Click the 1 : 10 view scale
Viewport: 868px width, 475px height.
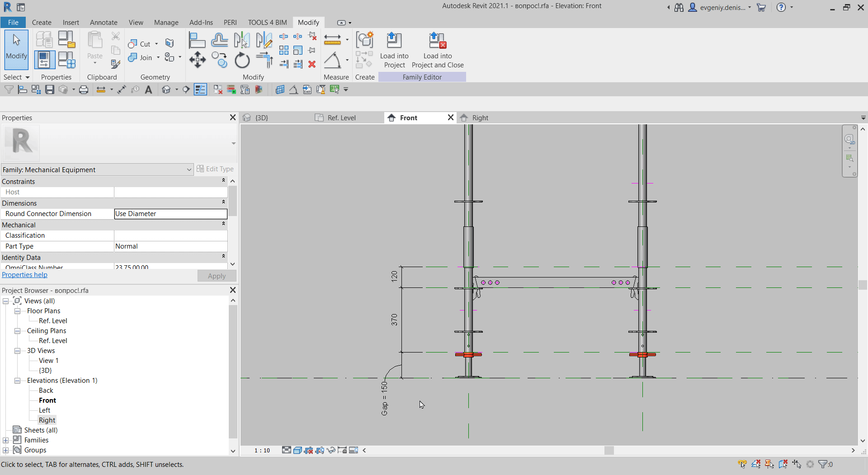[262, 450]
